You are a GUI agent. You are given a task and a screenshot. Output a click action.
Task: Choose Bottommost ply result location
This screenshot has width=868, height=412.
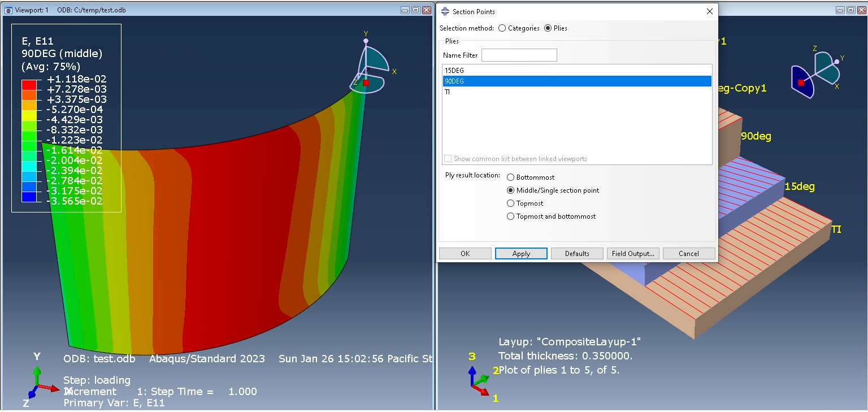[x=510, y=177]
